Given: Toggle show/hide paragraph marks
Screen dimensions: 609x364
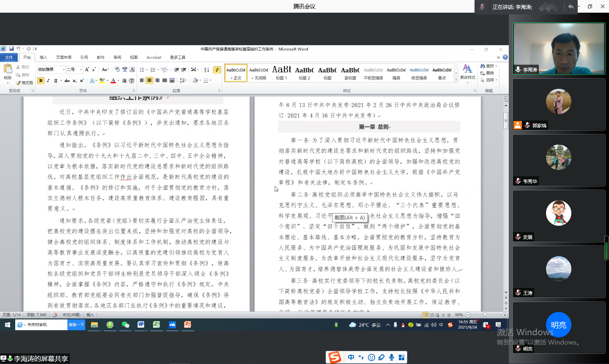Looking at the screenshot, I should [x=217, y=70].
